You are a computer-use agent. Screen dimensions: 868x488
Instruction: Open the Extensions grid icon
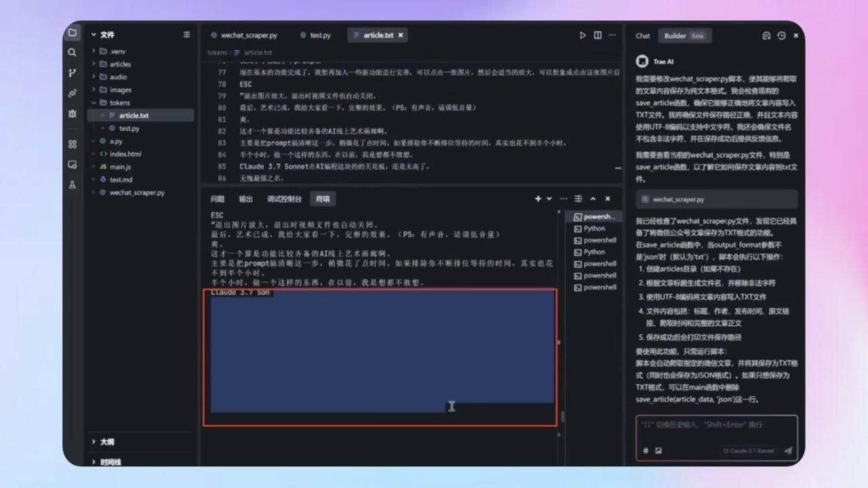pyautogui.click(x=73, y=144)
